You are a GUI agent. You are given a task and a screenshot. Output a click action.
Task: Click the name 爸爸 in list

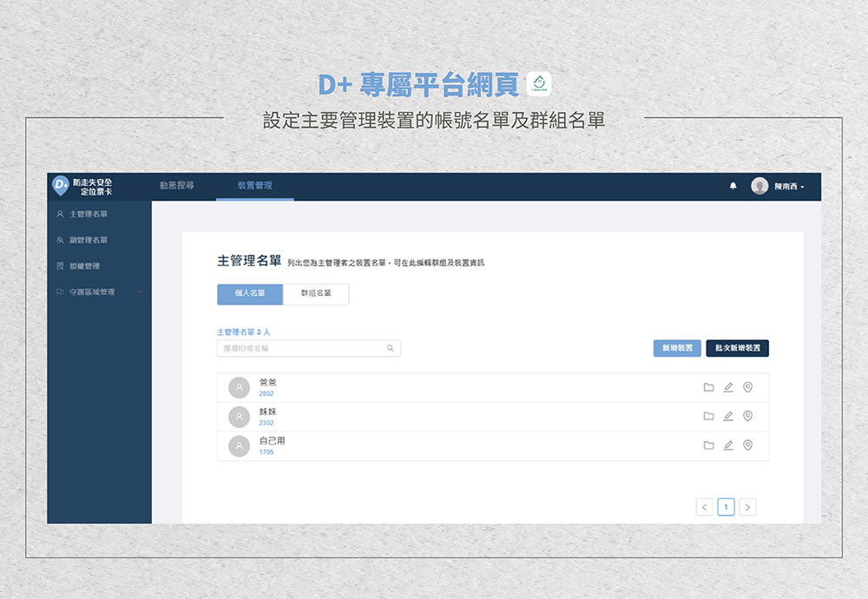pyautogui.click(x=268, y=383)
